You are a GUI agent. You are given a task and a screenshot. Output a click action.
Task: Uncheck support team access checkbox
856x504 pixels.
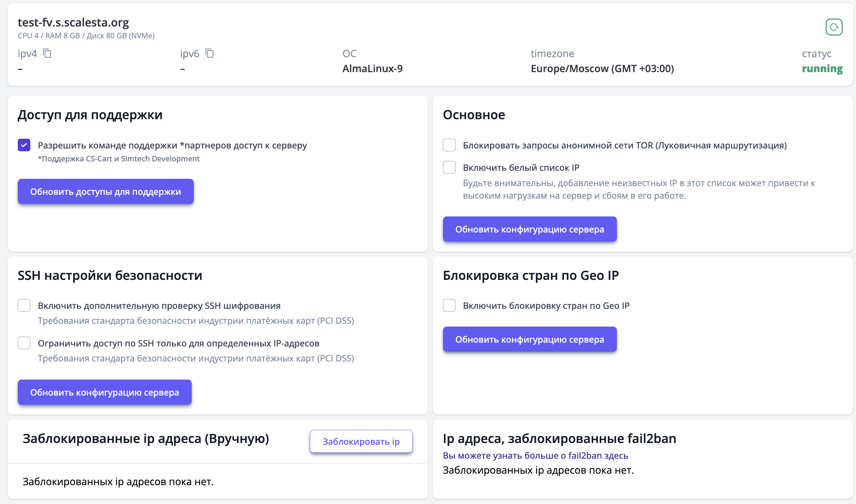[24, 145]
